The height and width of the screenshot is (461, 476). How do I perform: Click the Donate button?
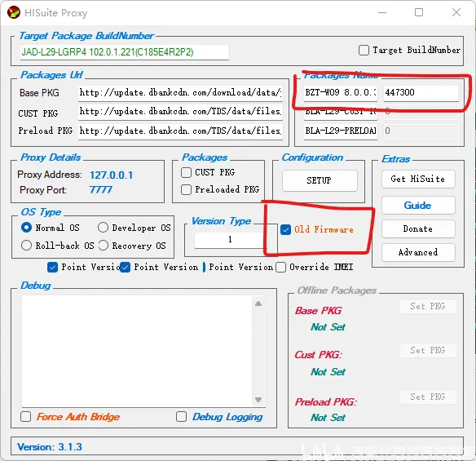[x=418, y=228]
